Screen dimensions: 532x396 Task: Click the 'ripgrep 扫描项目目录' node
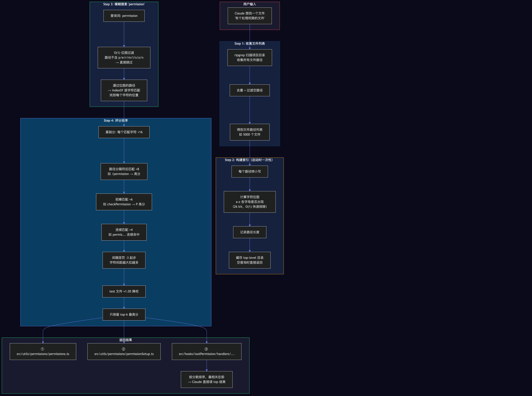click(x=250, y=57)
